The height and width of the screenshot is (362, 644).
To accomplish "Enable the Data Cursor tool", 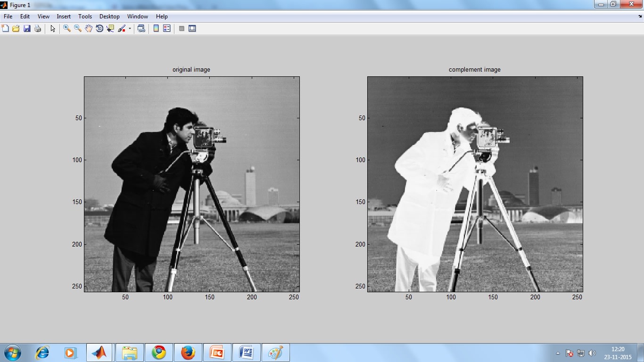I will 110,29.
